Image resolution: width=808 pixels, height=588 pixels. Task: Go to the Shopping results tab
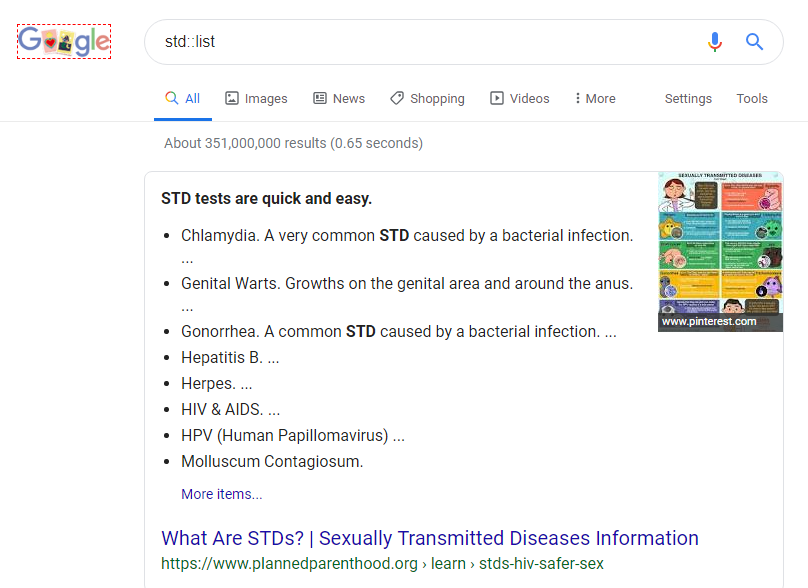(437, 98)
